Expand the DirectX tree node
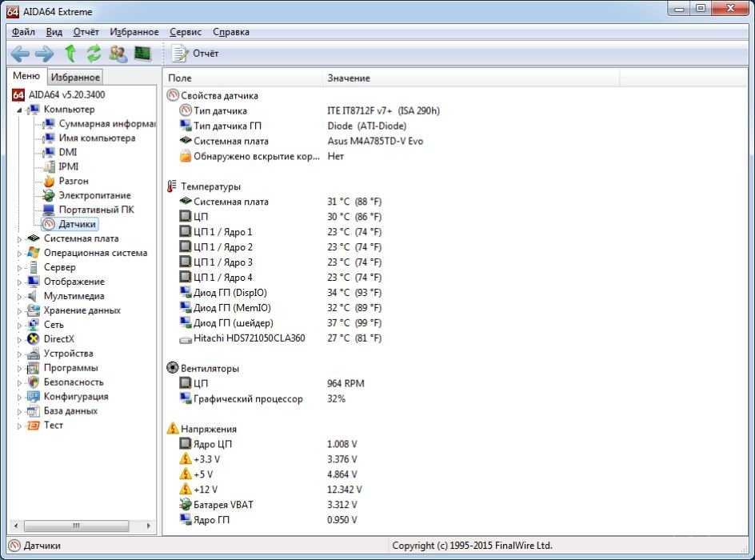755x560 pixels. tap(19, 340)
